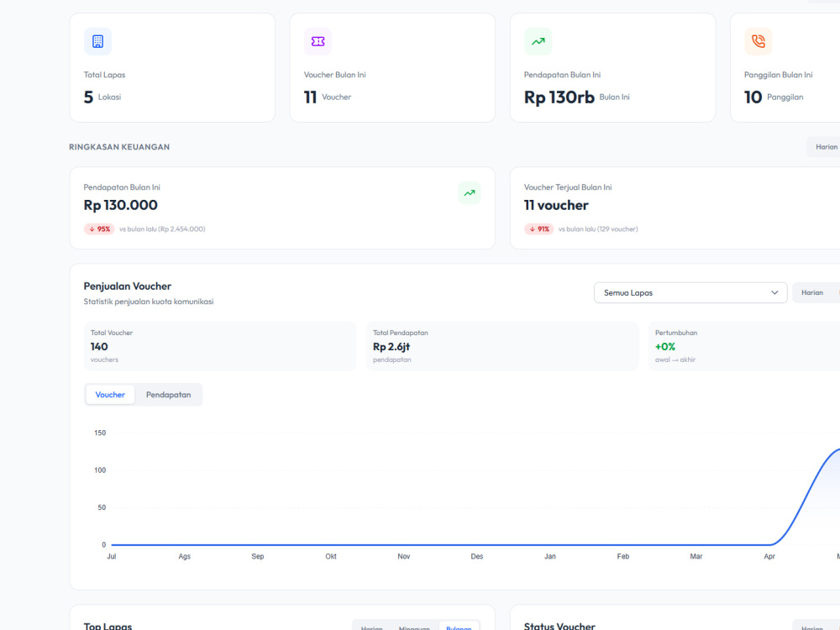
Task: Click the chevron arrow in Semua Lapas selector
Action: tap(774, 292)
